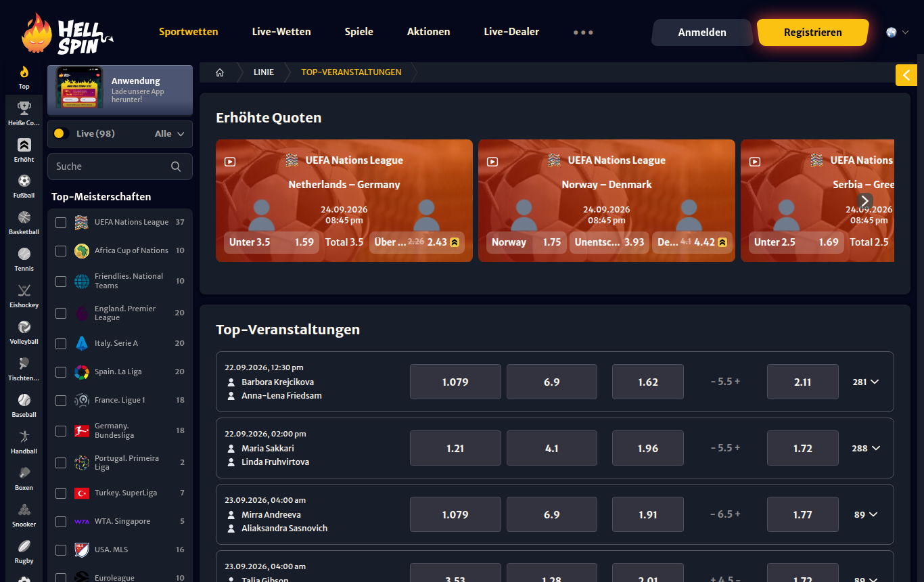The image size is (924, 582).
Task: Toggle the Live (98) switch
Action: pyautogui.click(x=61, y=134)
